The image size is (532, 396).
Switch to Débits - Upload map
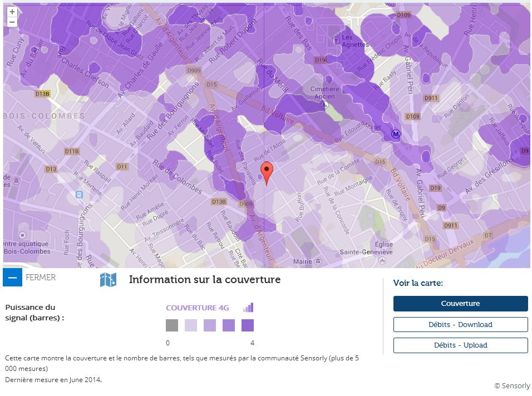tap(460, 345)
